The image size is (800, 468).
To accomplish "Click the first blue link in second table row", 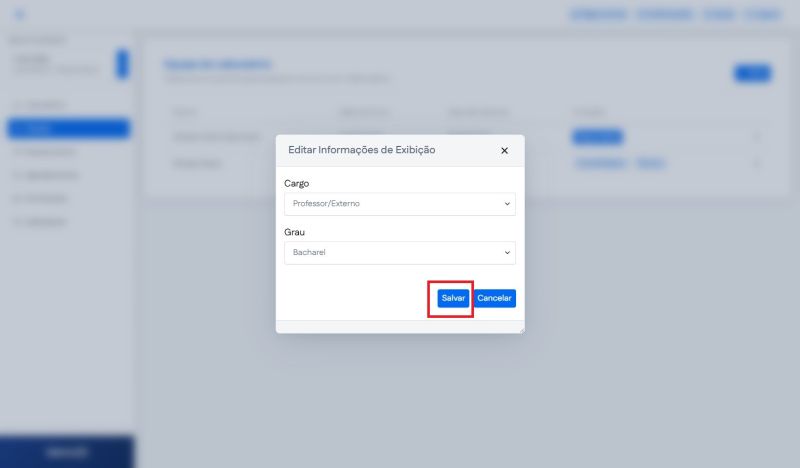I will point(599,162).
